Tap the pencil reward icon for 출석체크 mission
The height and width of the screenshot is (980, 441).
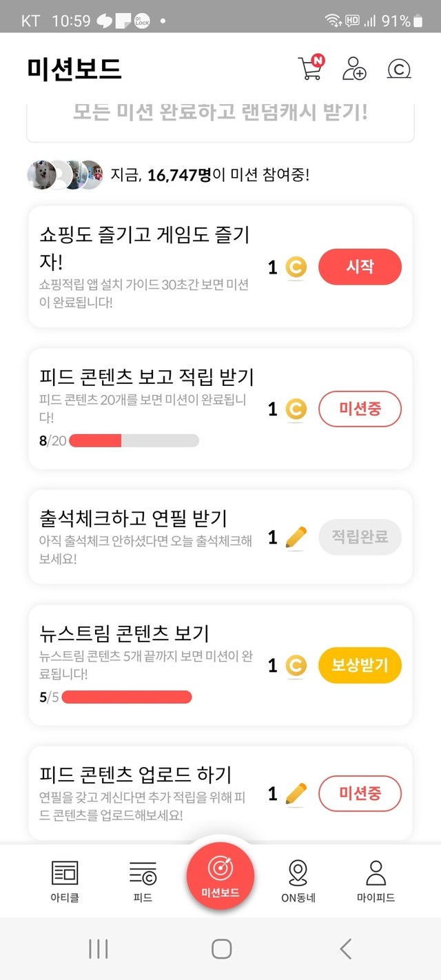(x=296, y=537)
